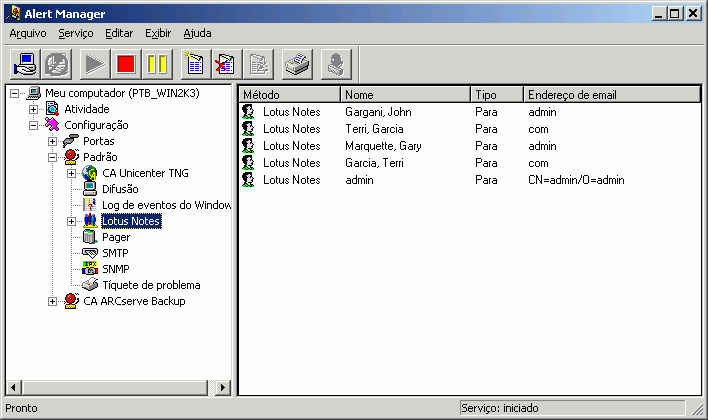Click the Alert Manager title bar icon

14,14
